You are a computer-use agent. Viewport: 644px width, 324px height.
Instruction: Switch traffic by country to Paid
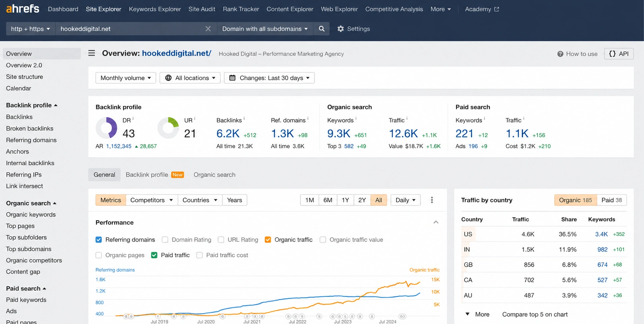pos(612,200)
